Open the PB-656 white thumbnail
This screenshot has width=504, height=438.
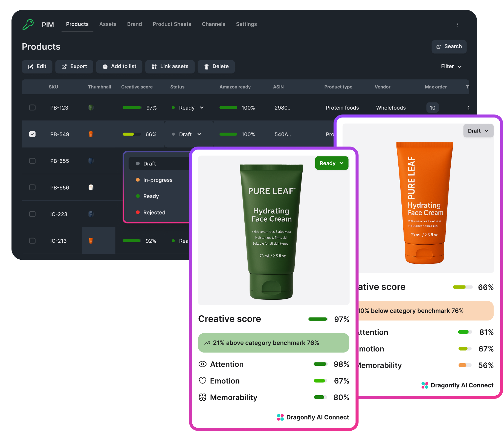pyautogui.click(x=91, y=187)
